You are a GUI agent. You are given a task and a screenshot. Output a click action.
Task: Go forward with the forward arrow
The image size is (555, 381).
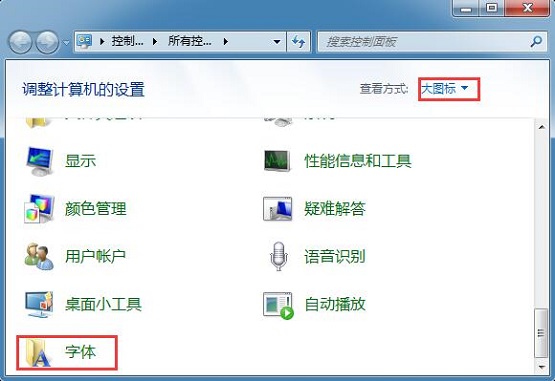point(47,42)
